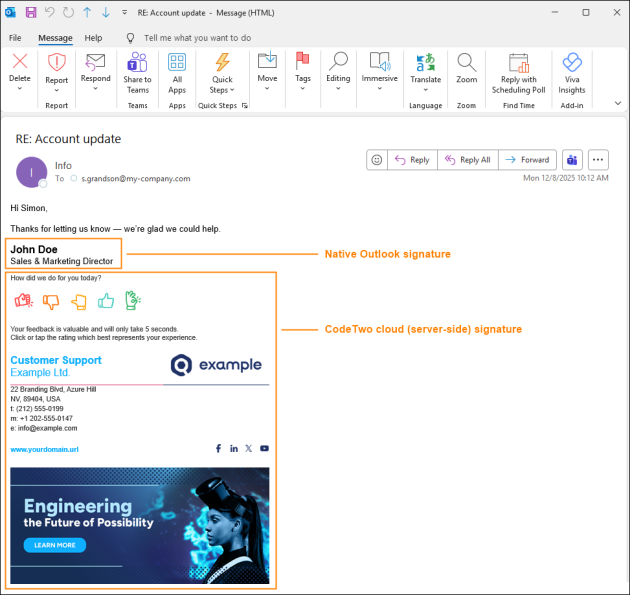This screenshot has height=595, width=630.
Task: Open All Apps icon
Action: pyautogui.click(x=177, y=62)
